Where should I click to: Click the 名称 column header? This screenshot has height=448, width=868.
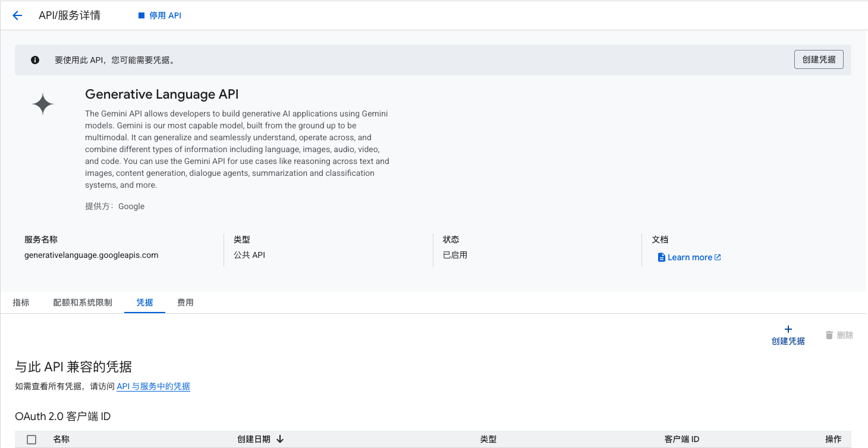tap(61, 439)
